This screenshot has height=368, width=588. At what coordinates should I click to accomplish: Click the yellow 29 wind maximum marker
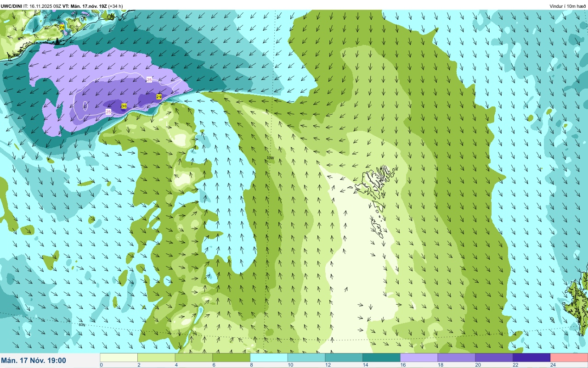coord(159,97)
